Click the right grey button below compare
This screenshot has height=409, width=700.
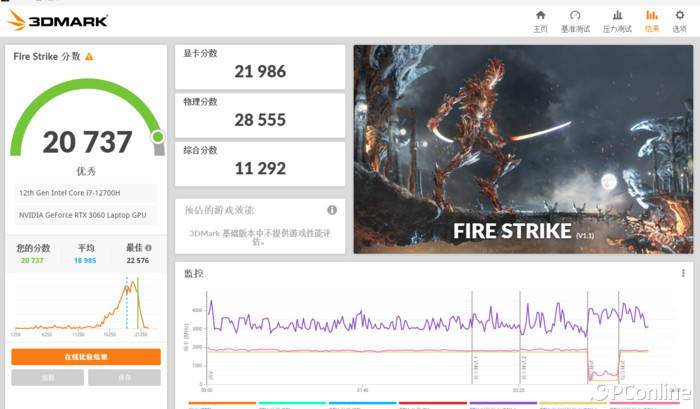point(125,378)
